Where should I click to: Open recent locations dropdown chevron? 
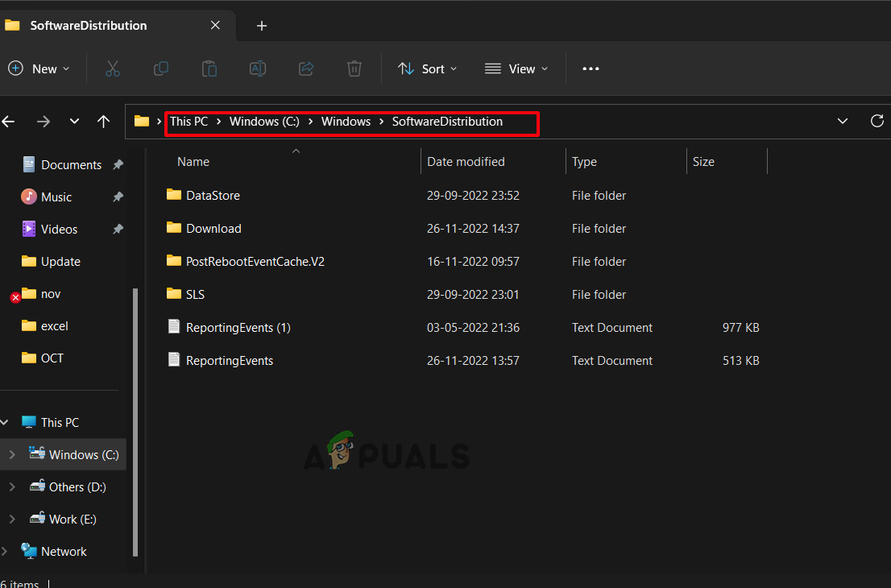[74, 121]
